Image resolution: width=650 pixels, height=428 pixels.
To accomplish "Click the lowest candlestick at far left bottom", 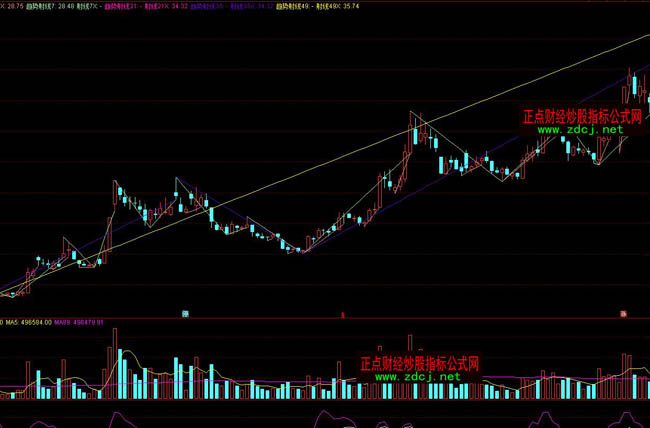I will 12,294.
